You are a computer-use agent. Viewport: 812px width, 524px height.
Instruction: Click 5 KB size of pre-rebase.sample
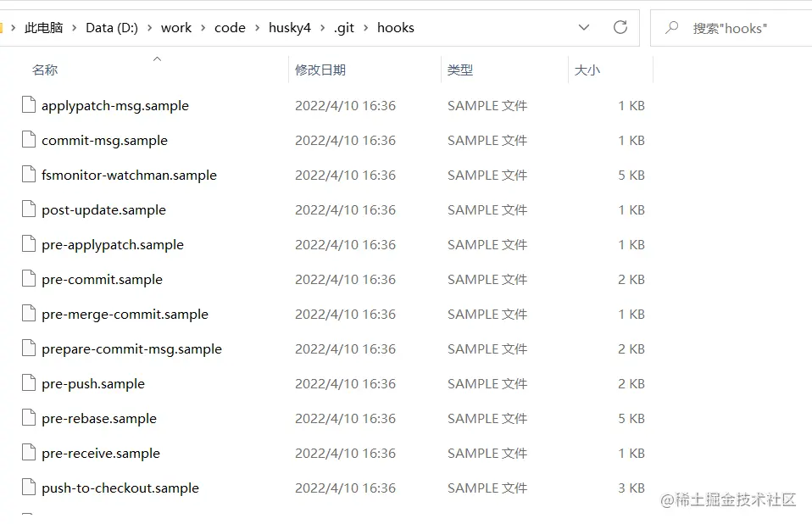[631, 418]
